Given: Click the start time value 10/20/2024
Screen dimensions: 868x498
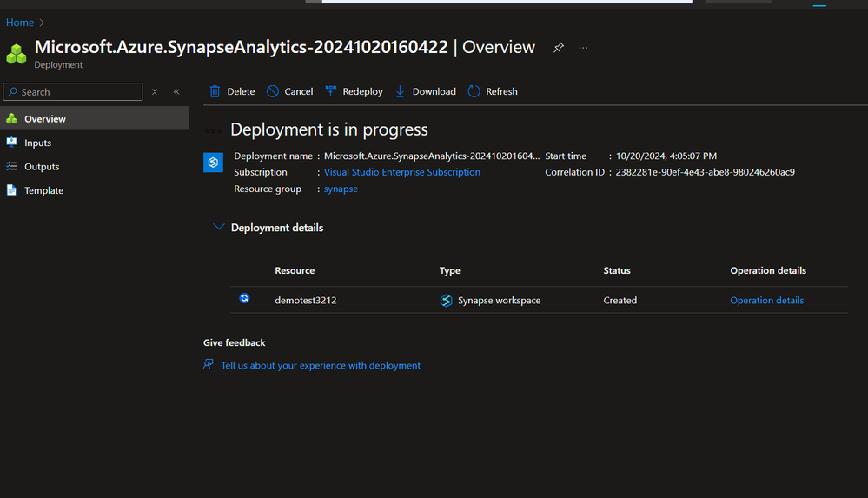Looking at the screenshot, I should [666, 156].
